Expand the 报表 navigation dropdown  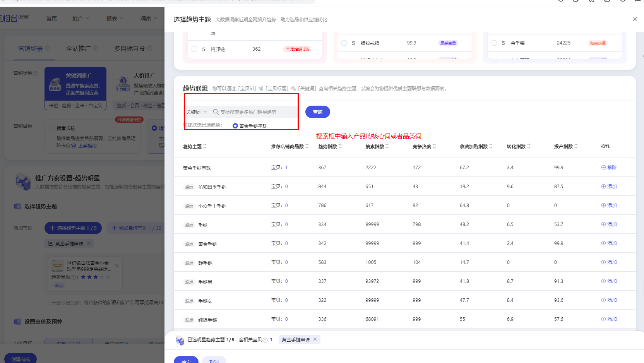115,18
